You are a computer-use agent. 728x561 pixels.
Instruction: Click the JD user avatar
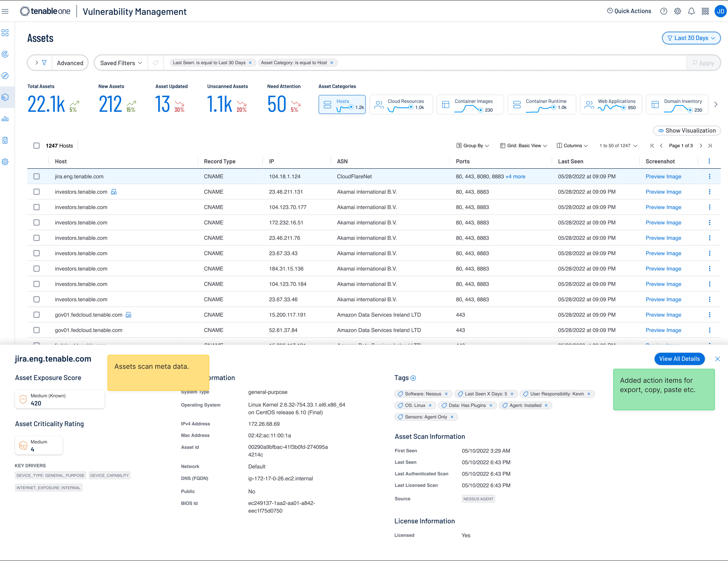[720, 11]
